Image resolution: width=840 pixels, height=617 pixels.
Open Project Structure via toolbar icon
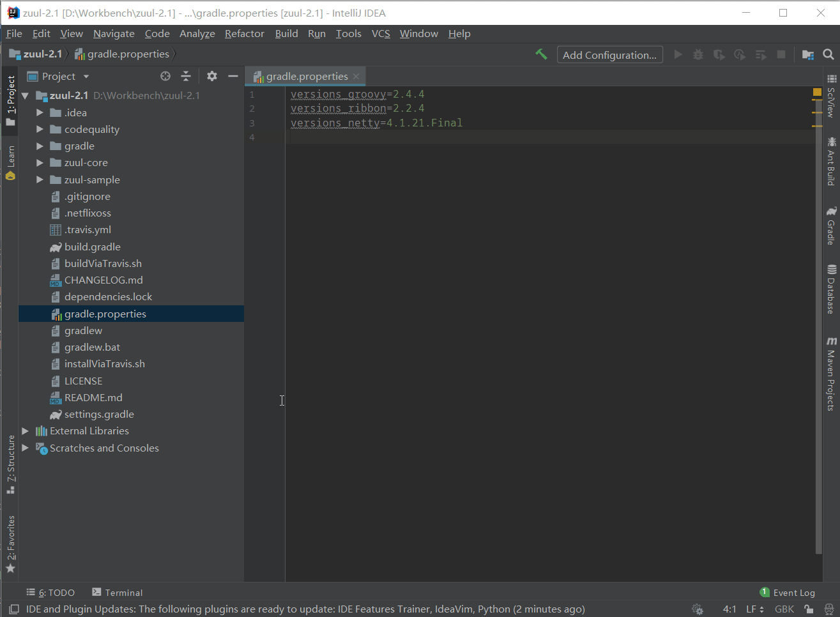[808, 55]
